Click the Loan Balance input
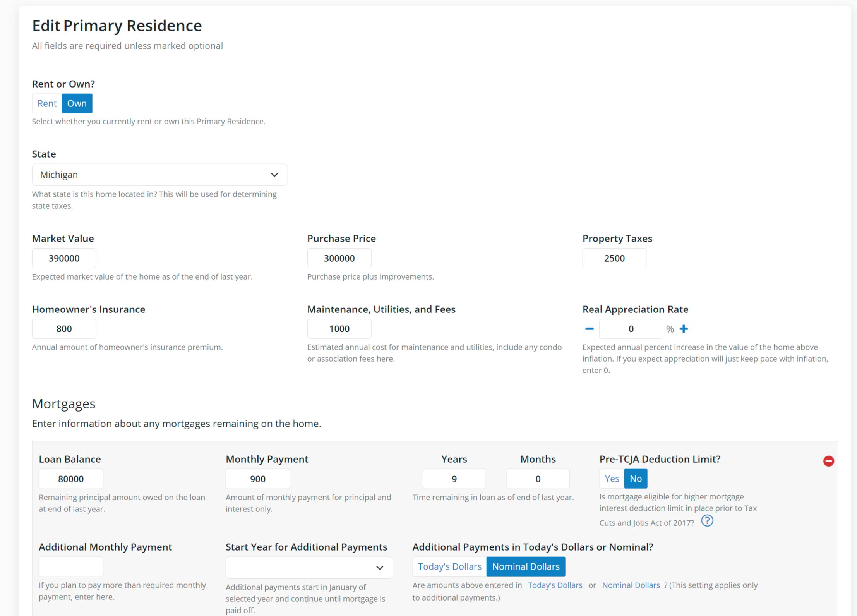The height and width of the screenshot is (616, 857). (71, 479)
